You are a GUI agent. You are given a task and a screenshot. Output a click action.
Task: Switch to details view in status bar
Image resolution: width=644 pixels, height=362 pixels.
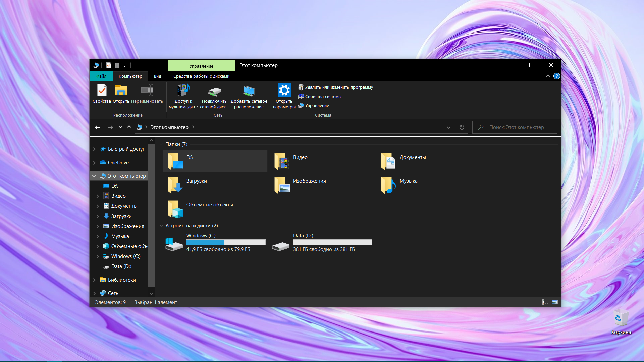coord(545,302)
